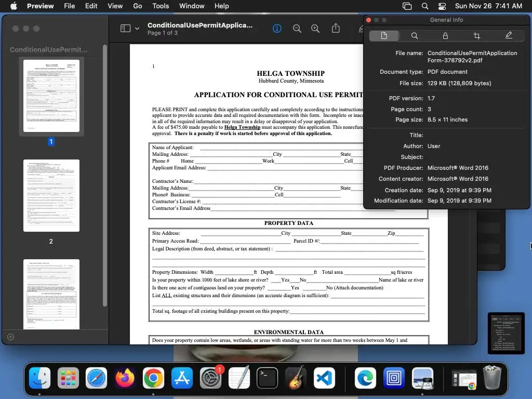The image size is (532, 399).
Task: Select page 1 thumbnail in sidebar
Action: pyautogui.click(x=51, y=96)
